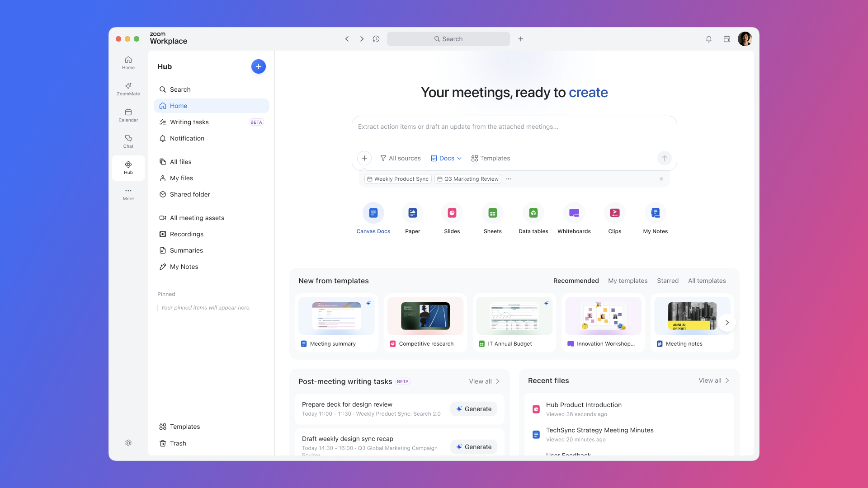This screenshot has height=488, width=868.
Task: Expand the Docs dropdown in the prompt box
Action: click(x=446, y=158)
